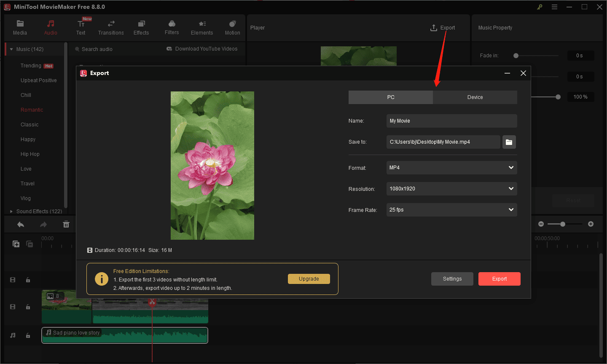Click the Name field containing My Movie

[451, 121]
